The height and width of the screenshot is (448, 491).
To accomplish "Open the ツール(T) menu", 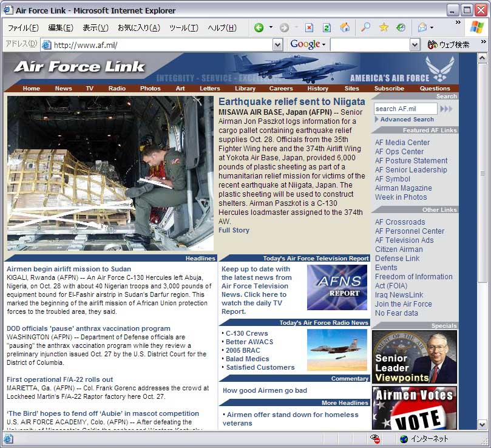I will pos(184,28).
